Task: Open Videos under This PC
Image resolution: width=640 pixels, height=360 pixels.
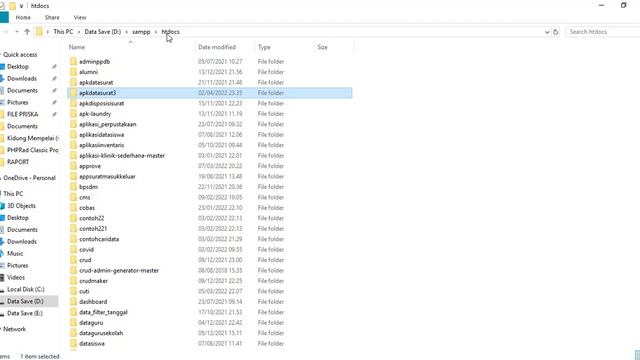Action: (x=16, y=278)
